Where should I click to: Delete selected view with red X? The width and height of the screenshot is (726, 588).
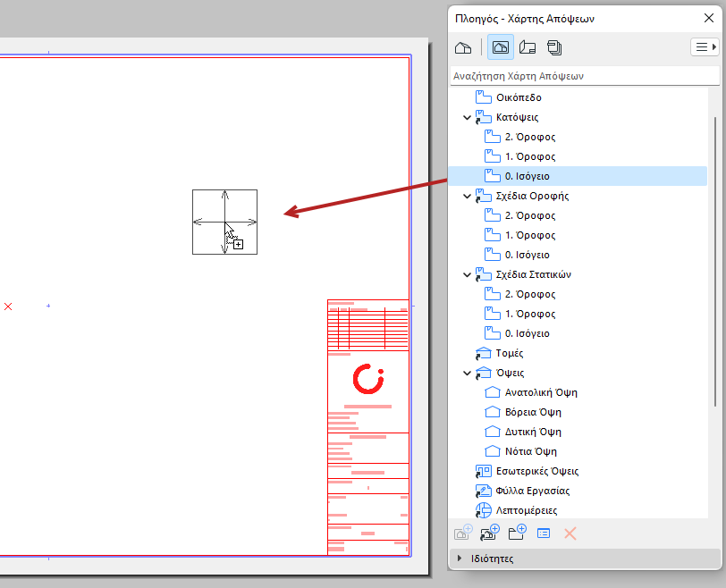click(570, 533)
